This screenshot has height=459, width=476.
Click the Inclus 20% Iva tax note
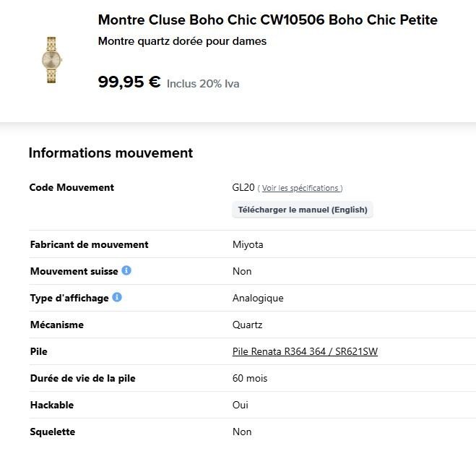click(x=203, y=84)
